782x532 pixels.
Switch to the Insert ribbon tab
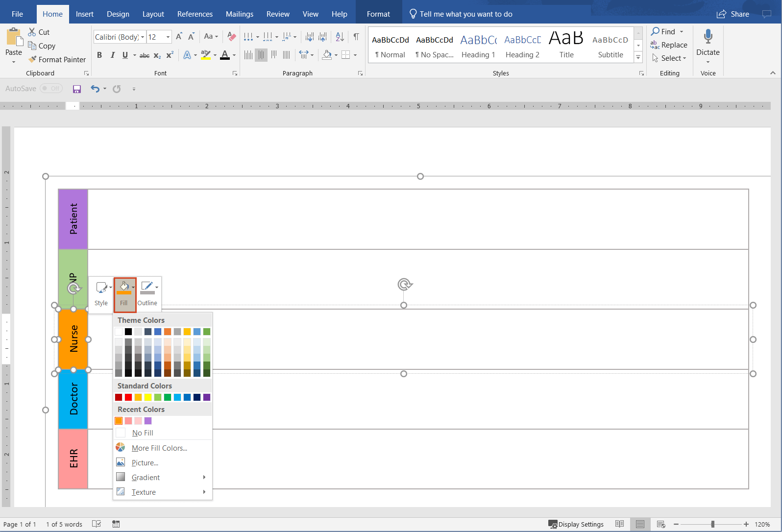point(84,14)
